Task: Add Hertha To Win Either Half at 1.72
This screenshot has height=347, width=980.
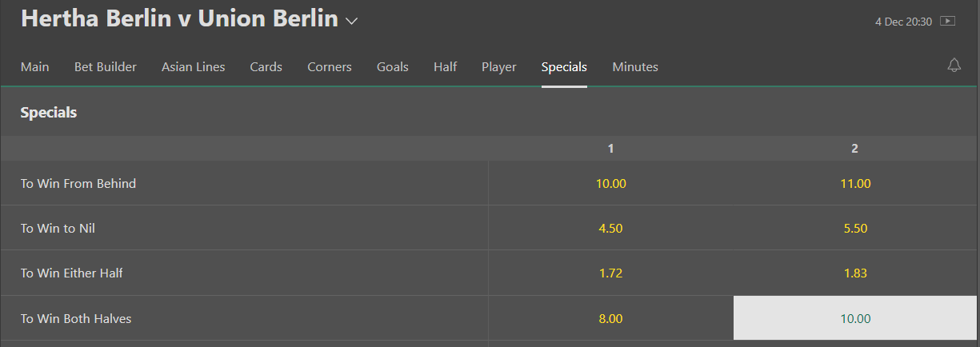Action: [610, 273]
